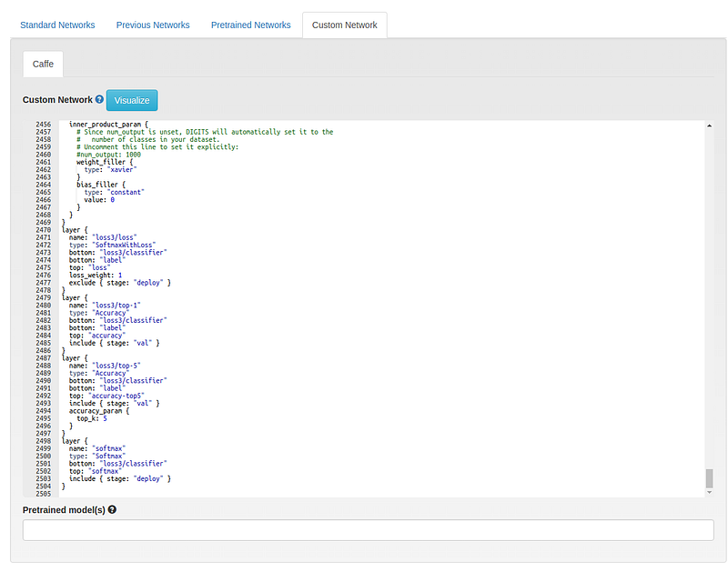The image size is (728, 572).
Task: Click the type "constant" line
Action: [115, 192]
